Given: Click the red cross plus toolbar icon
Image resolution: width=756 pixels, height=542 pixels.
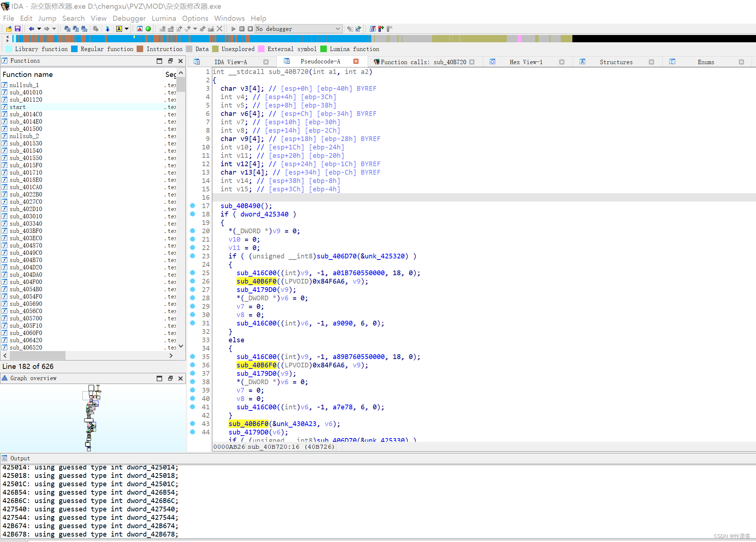Looking at the screenshot, I should click(381, 29).
